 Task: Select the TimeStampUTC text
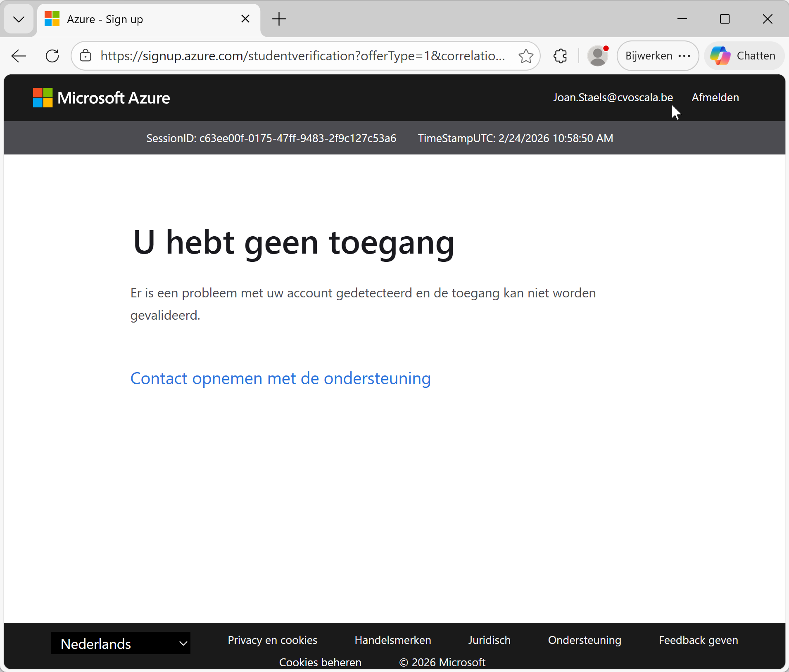(x=516, y=138)
